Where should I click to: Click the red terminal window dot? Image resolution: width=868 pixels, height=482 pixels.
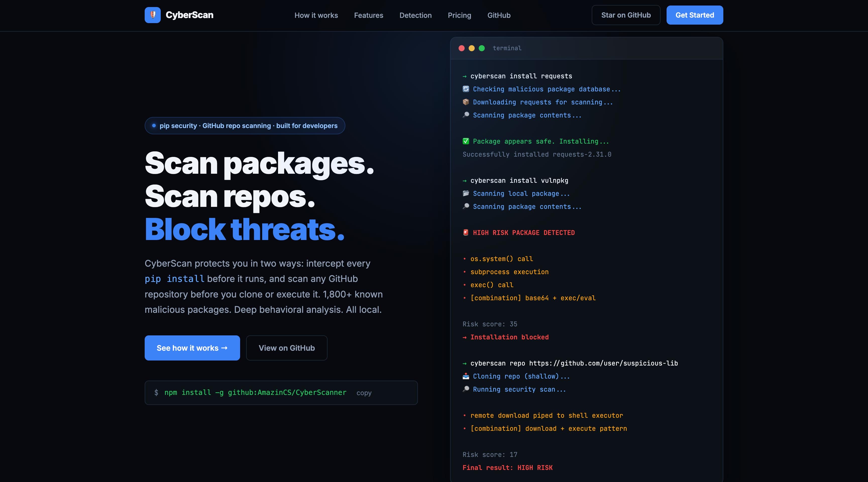[462, 48]
